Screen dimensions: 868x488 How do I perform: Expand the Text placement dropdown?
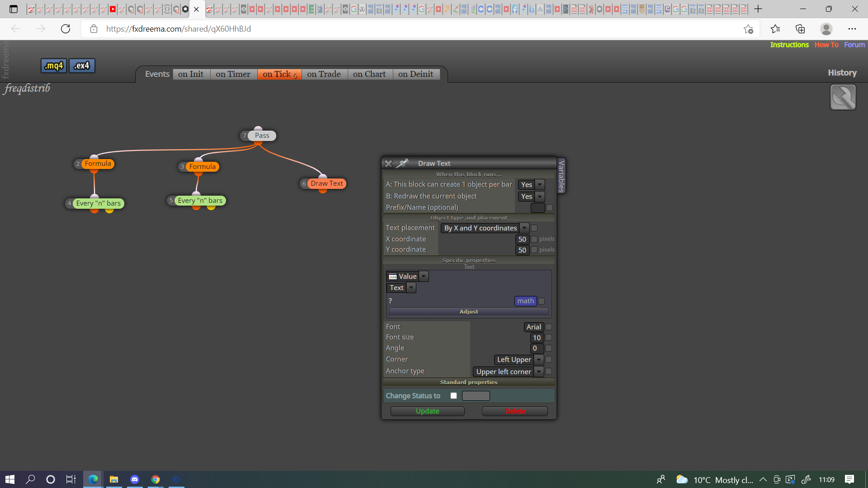pos(485,228)
